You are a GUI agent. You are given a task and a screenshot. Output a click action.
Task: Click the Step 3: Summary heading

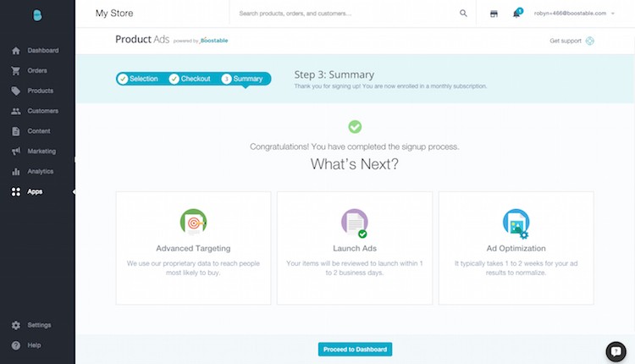pyautogui.click(x=334, y=74)
